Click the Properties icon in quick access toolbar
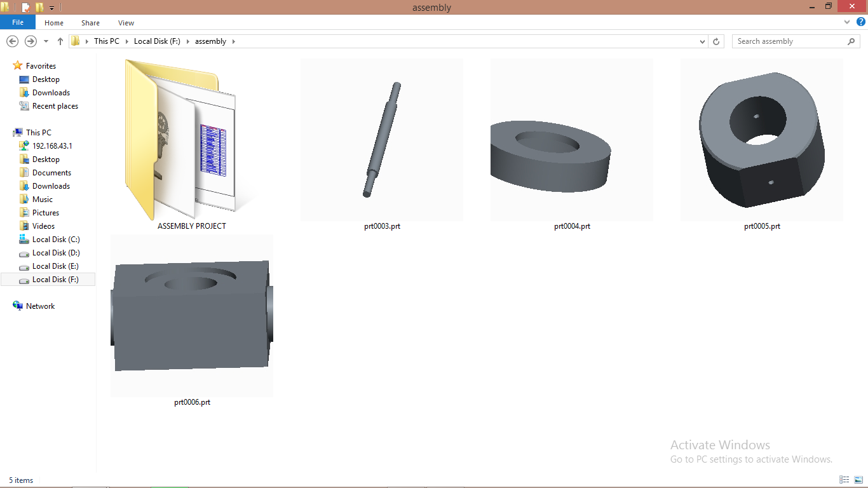The height and width of the screenshot is (488, 868). click(x=26, y=8)
